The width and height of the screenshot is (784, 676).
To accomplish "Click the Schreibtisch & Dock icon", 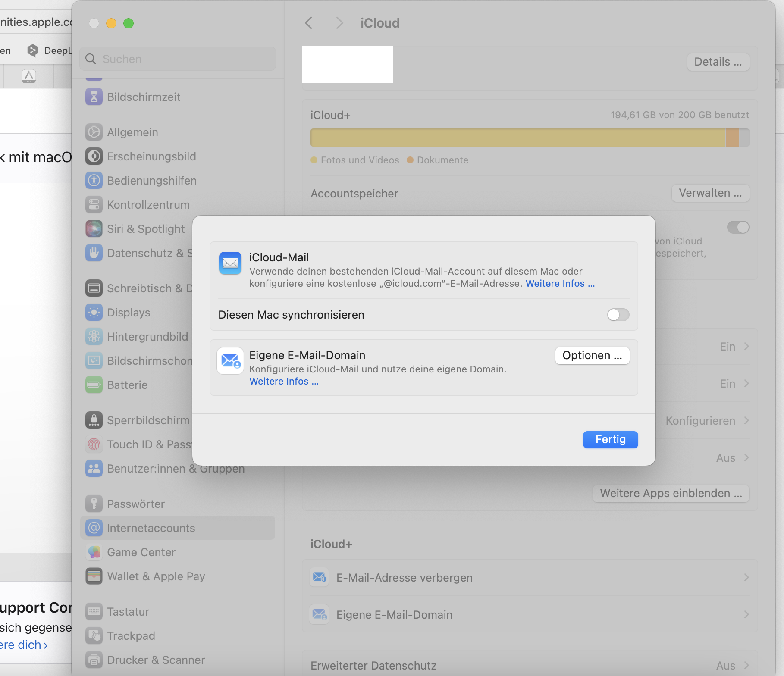I will click(x=94, y=288).
